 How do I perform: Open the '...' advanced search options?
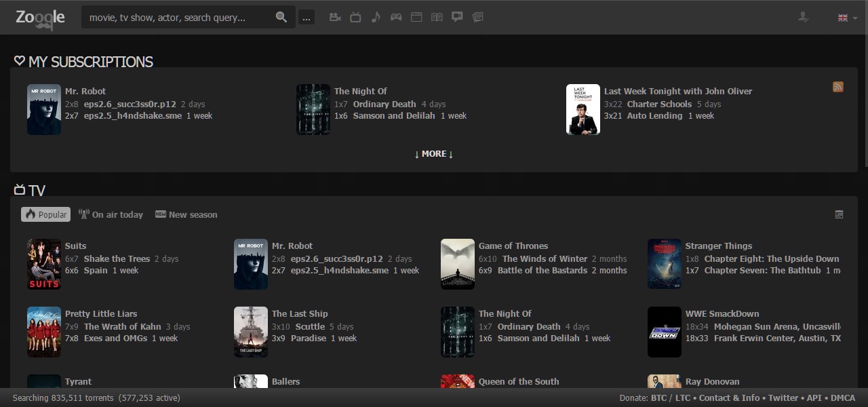pos(307,18)
